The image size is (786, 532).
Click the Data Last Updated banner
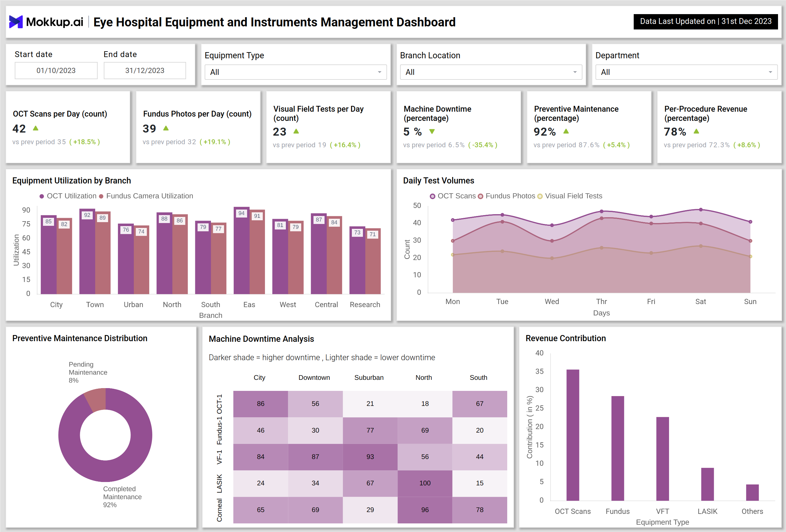click(x=706, y=21)
